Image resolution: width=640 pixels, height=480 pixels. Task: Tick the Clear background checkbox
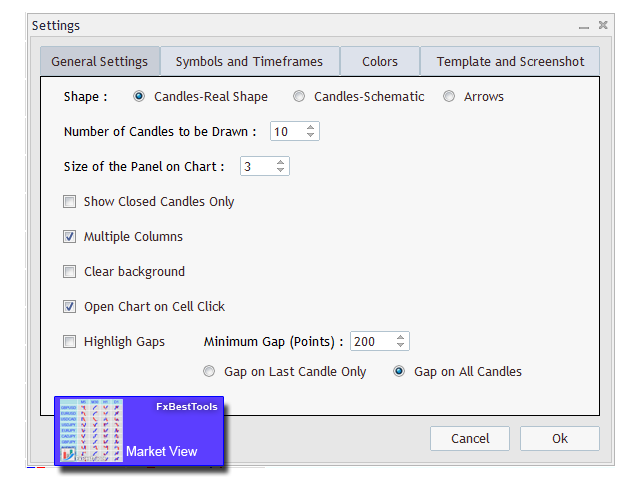coord(69,272)
